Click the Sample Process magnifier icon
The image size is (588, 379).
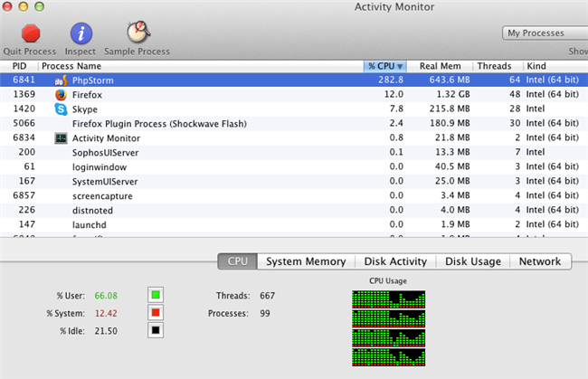138,33
